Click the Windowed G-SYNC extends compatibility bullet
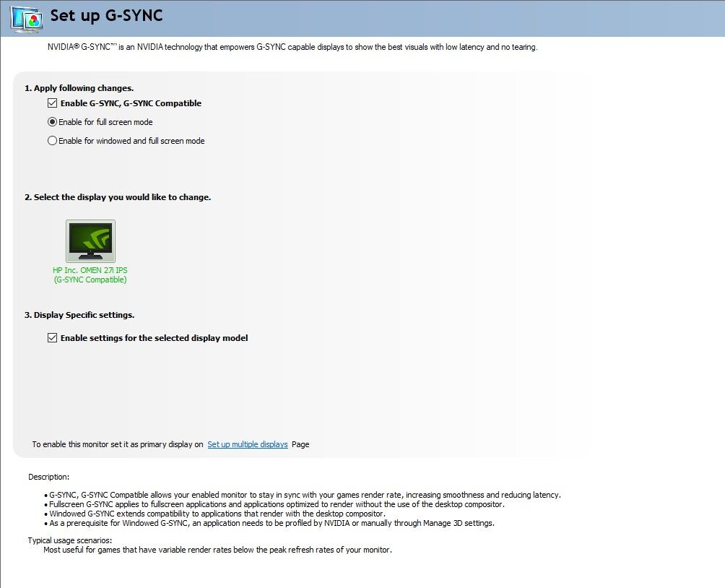725x588 pixels. pos(217,514)
